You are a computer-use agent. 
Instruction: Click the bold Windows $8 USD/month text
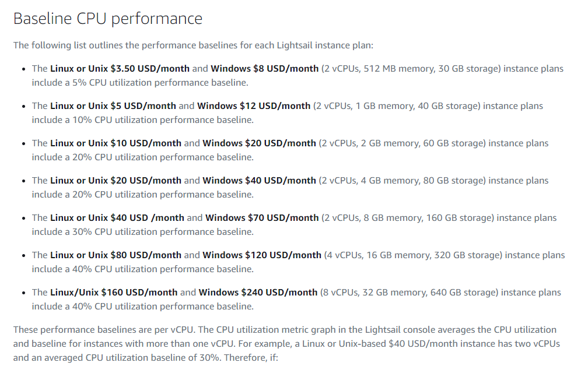[264, 69]
